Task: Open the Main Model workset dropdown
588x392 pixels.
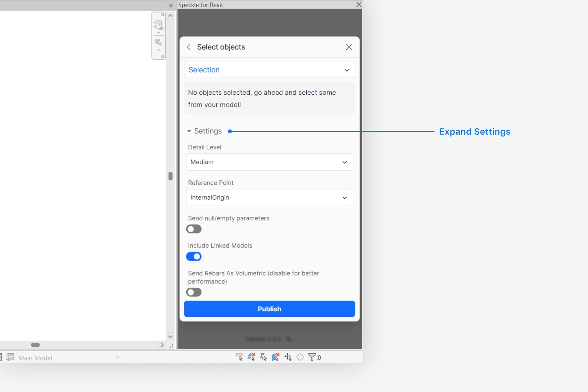Action: click(118, 357)
